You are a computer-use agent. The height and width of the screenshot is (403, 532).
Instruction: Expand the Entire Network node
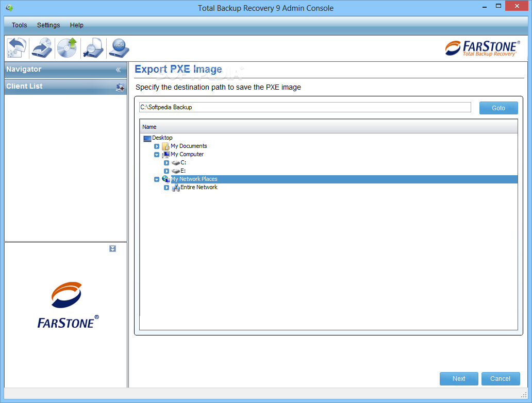[x=166, y=188]
